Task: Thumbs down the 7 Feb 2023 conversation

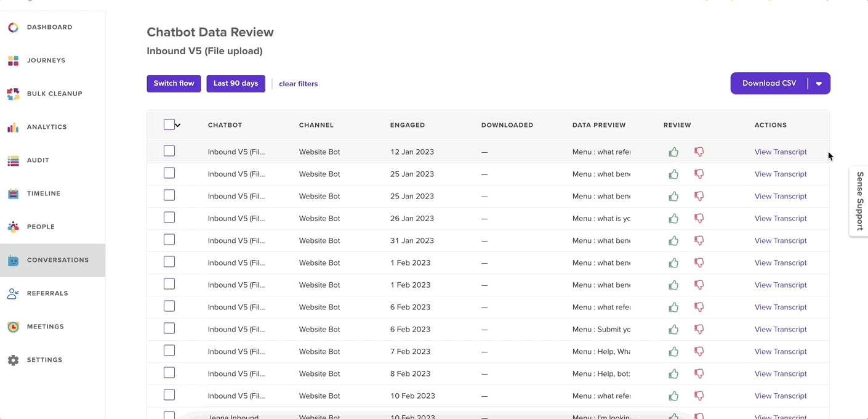Action: 699,351
